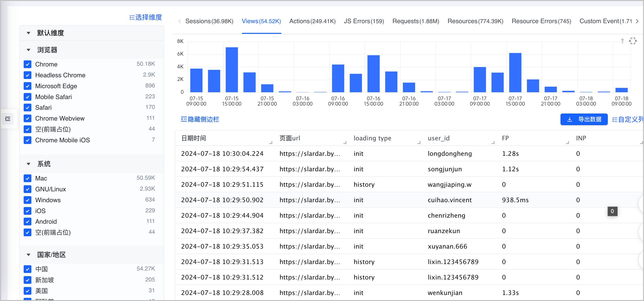
Task: Click the tallest bar near 07-15 15:00
Action: [232, 70]
